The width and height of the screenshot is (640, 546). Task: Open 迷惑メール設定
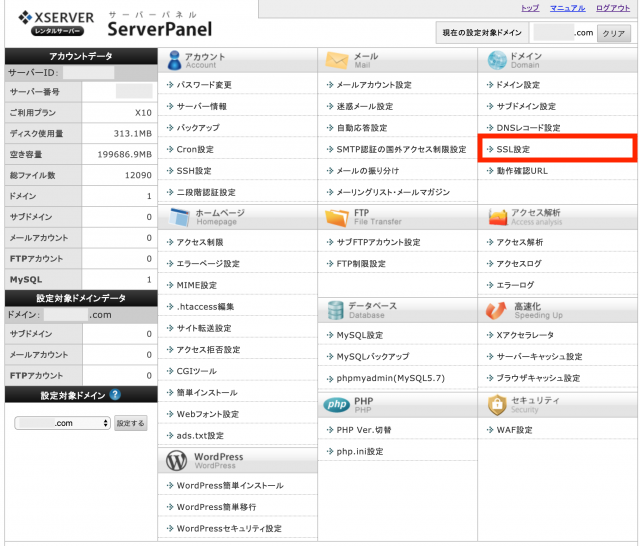click(x=364, y=107)
